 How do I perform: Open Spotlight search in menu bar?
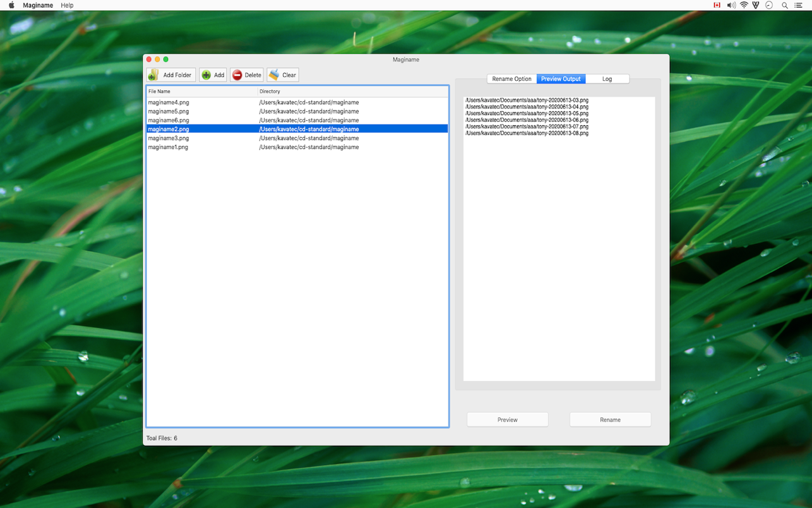(x=785, y=5)
